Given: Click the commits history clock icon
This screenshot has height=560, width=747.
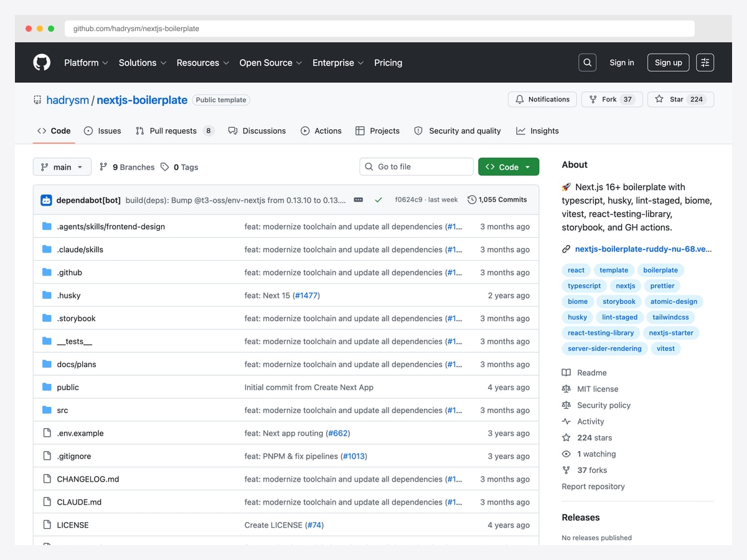Looking at the screenshot, I should click(x=472, y=200).
